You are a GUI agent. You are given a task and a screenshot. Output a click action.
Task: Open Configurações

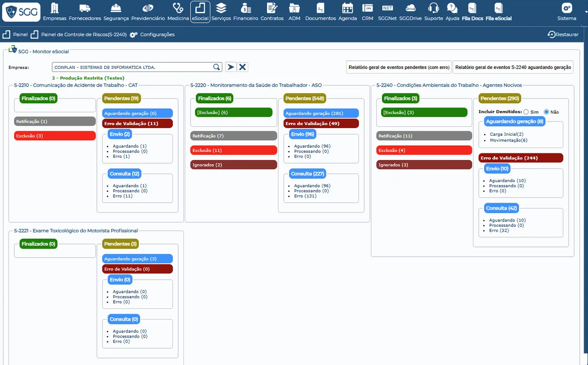click(152, 34)
